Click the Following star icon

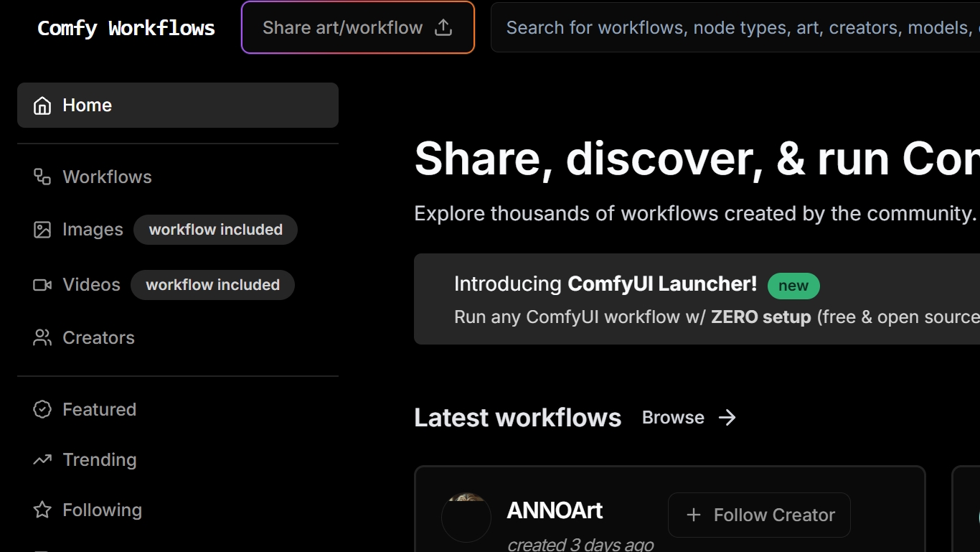click(42, 510)
